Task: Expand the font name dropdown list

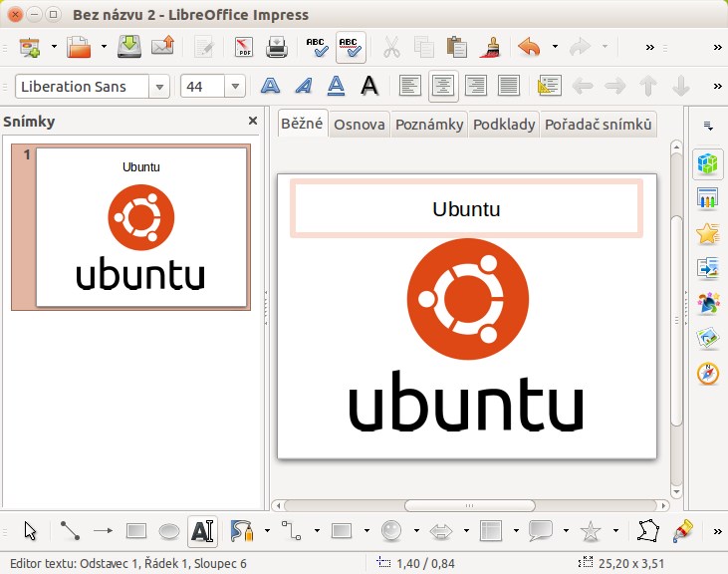Action: 159,87
